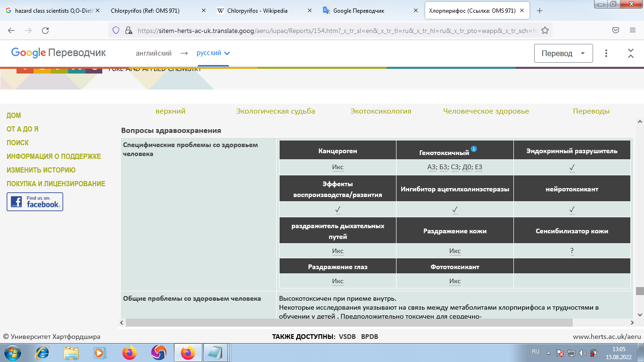Click the URL address bar field
This screenshot has width=644, height=362.
330,31
